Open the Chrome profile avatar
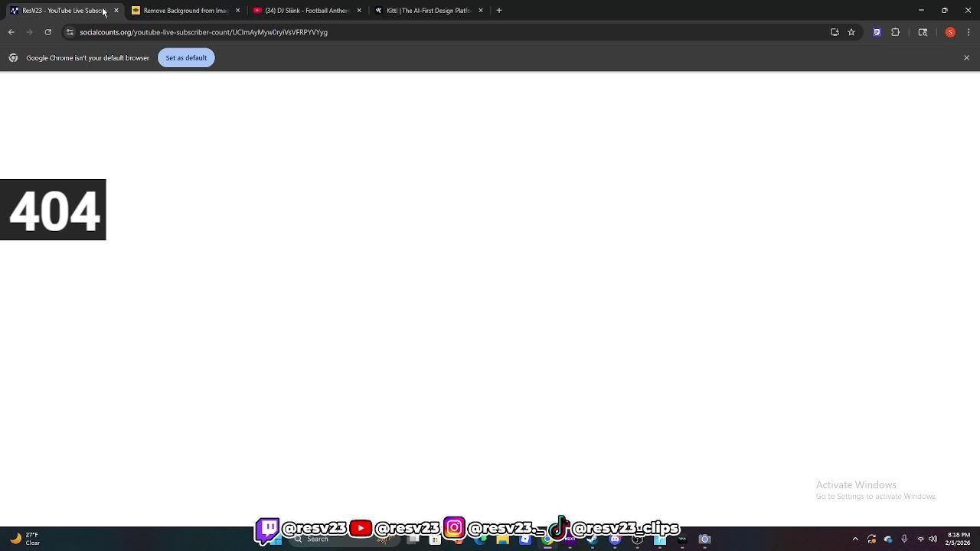 950,32
